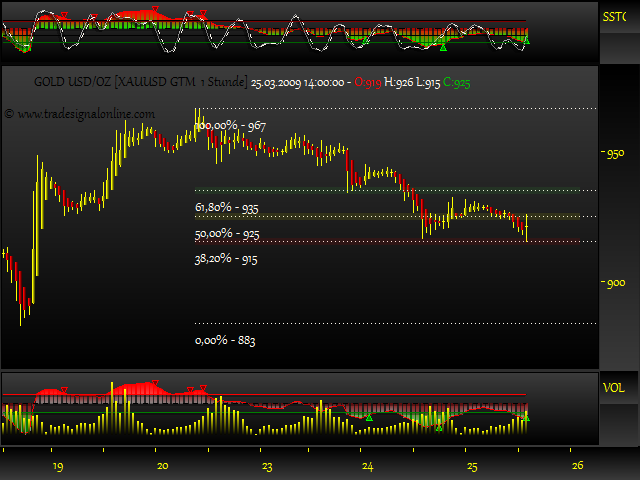Click date 26 on time axis
Screen dimensions: 640x480
point(577,467)
